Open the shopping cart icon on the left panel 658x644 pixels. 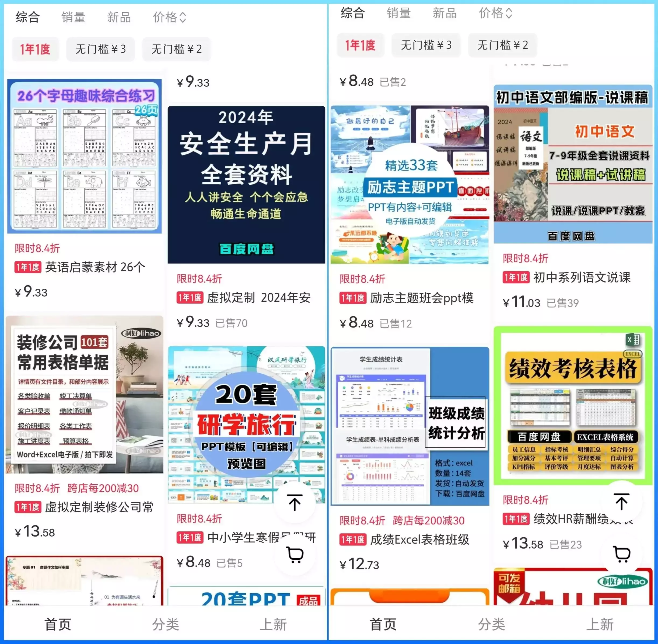click(295, 554)
